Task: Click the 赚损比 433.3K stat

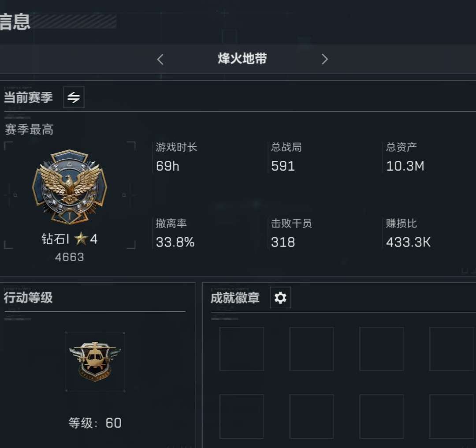Action: point(408,233)
